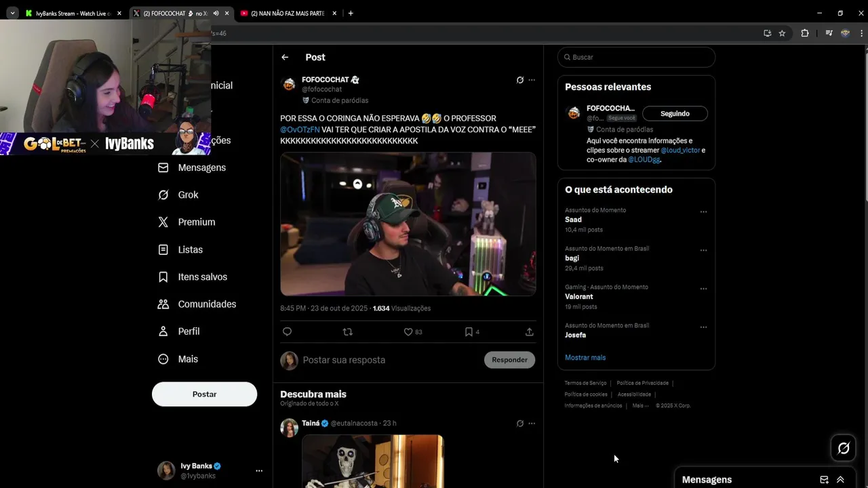The image size is (868, 488).
Task: Go back using the Post arrow
Action: [x=285, y=58]
